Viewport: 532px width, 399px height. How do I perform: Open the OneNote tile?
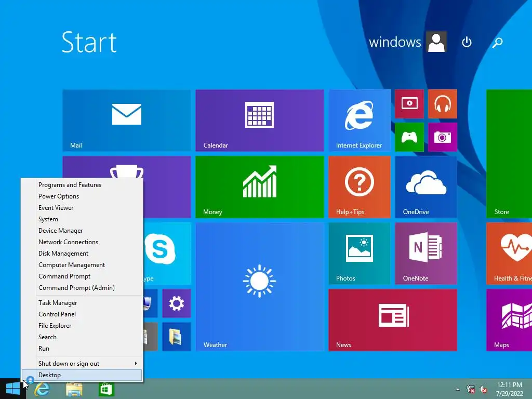(x=426, y=254)
